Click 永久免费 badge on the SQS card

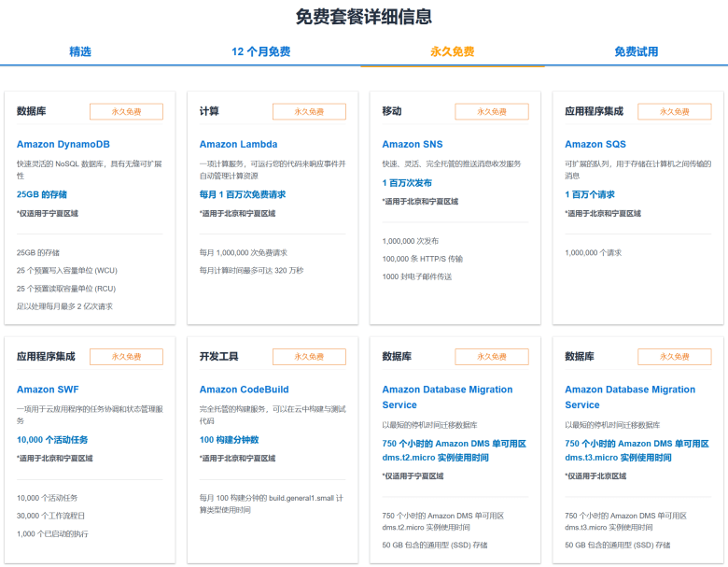[674, 111]
